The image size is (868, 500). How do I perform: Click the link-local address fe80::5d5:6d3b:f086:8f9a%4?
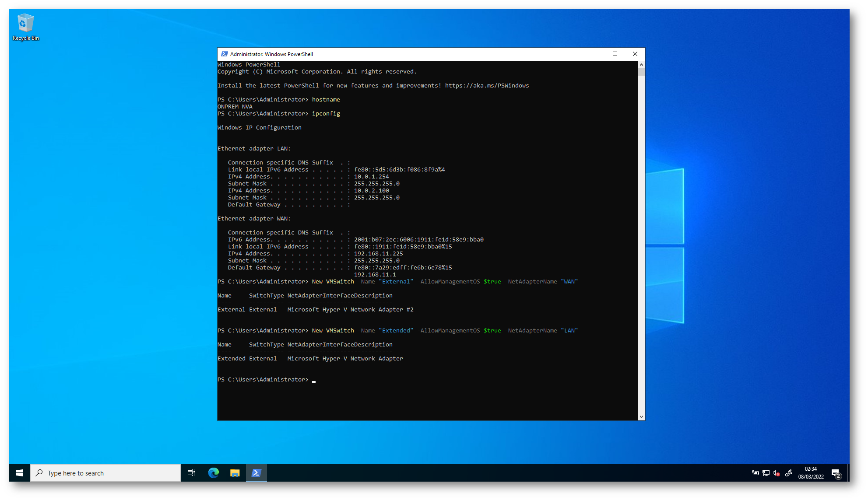(400, 170)
